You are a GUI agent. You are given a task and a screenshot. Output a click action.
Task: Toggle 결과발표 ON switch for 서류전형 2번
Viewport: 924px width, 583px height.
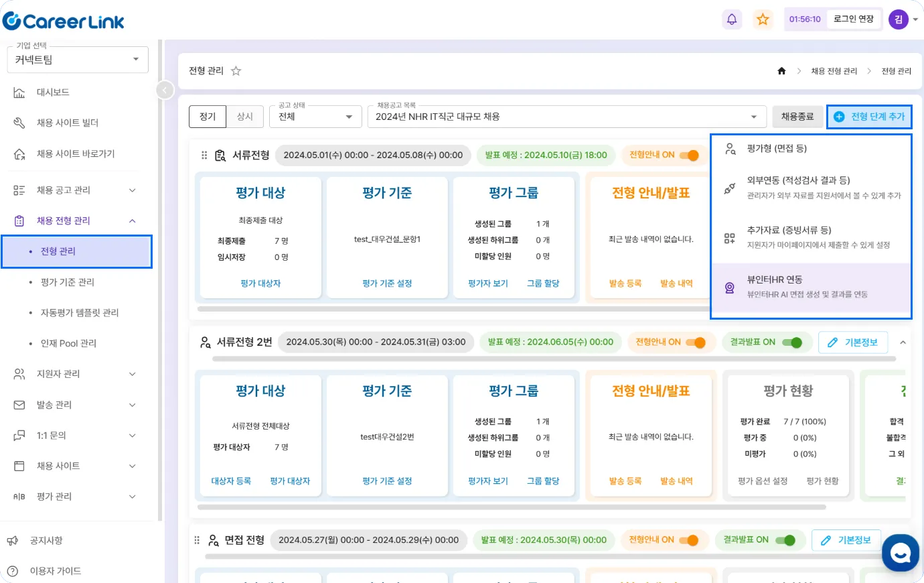(791, 342)
